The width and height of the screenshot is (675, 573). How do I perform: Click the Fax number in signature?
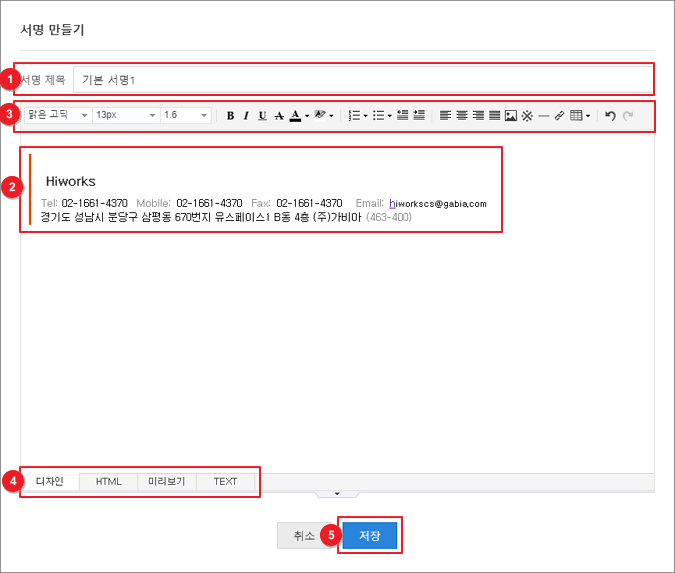click(x=309, y=203)
